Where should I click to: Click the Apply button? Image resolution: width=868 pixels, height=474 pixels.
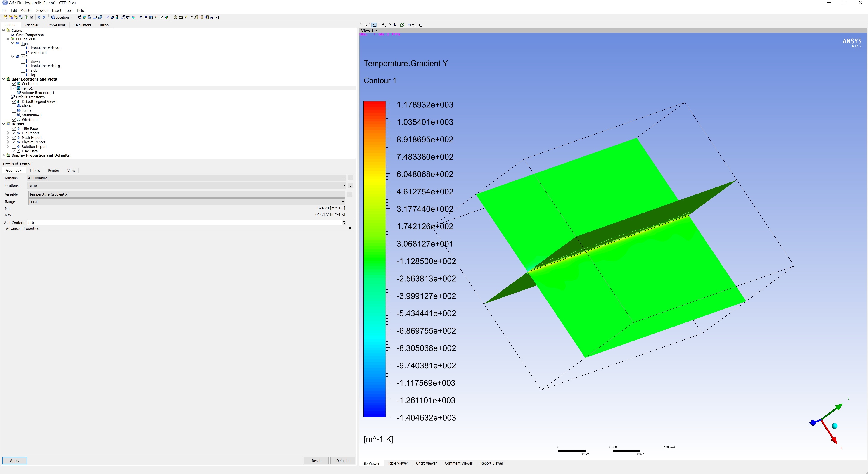coord(14,460)
